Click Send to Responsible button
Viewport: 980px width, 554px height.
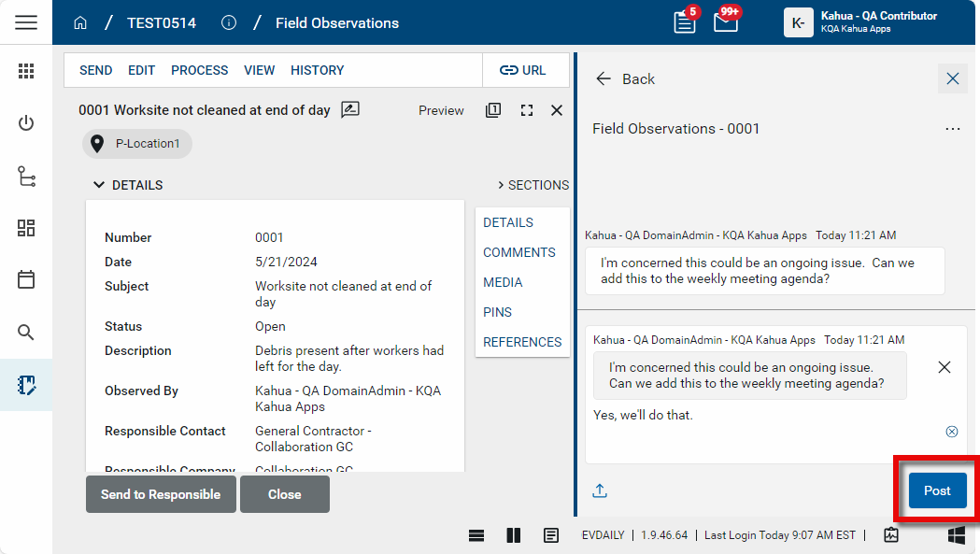click(161, 494)
